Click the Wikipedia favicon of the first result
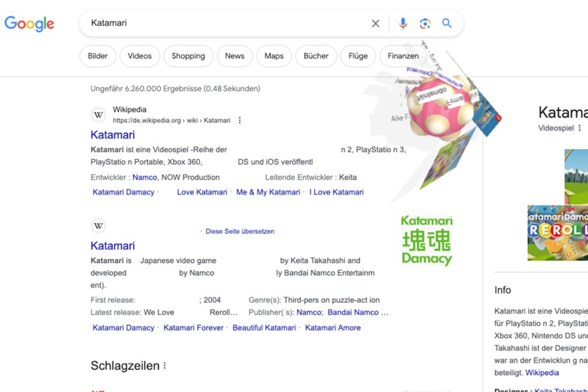Image resolution: width=588 pixels, height=392 pixels. [x=99, y=115]
